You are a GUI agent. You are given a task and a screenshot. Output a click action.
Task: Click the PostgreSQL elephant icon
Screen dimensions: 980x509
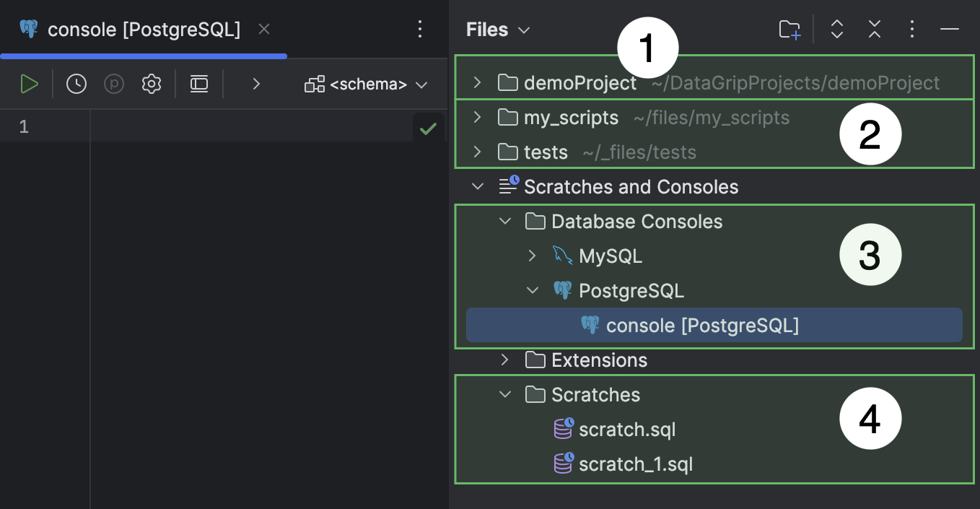(562, 290)
